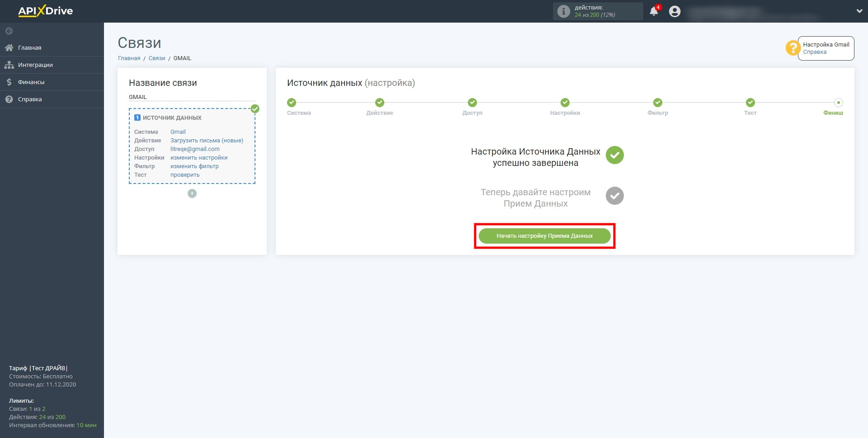Screen dimensions: 868x438
Task: Click Загрузить письма (новые) link
Action: 207,141
